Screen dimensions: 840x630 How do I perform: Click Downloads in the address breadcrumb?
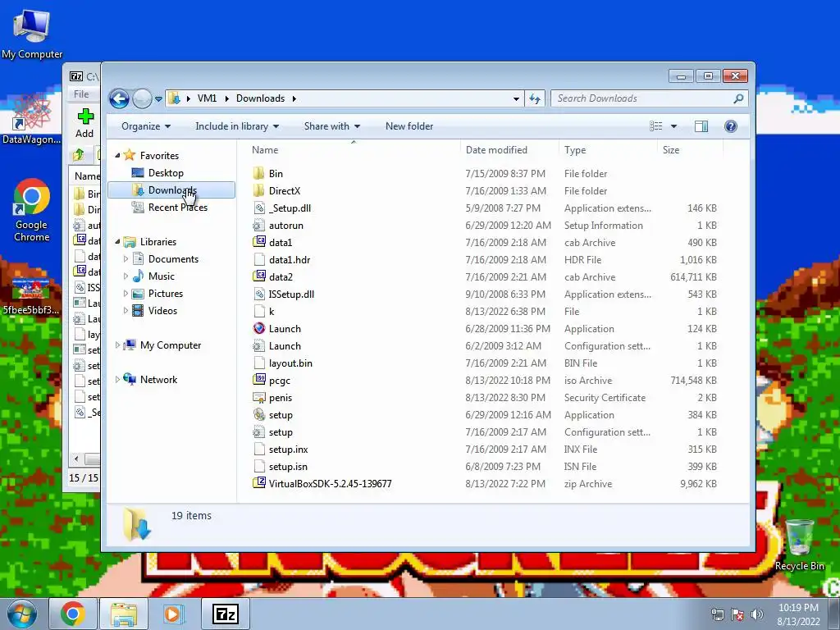[x=260, y=98]
